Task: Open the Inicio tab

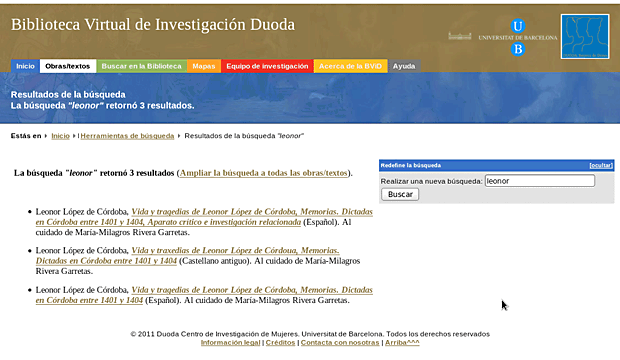Action: [25, 66]
